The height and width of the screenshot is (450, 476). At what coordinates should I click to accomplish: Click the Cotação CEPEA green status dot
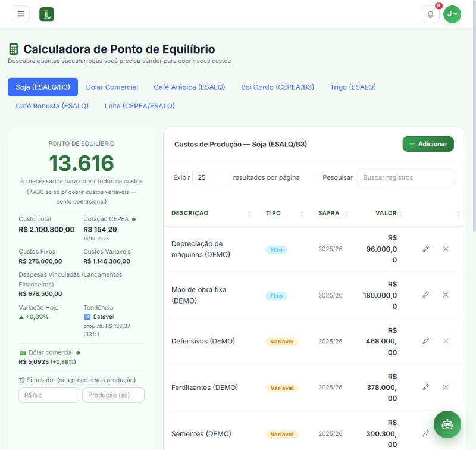(x=134, y=219)
